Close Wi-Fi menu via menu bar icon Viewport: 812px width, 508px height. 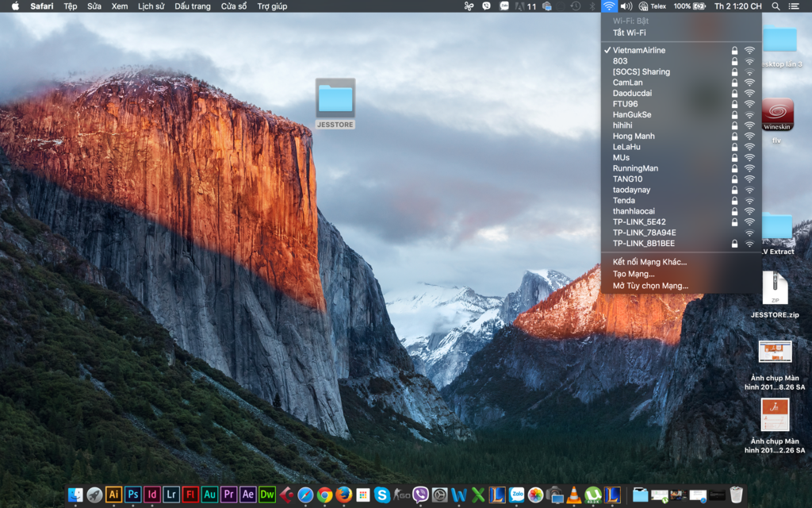pos(608,6)
